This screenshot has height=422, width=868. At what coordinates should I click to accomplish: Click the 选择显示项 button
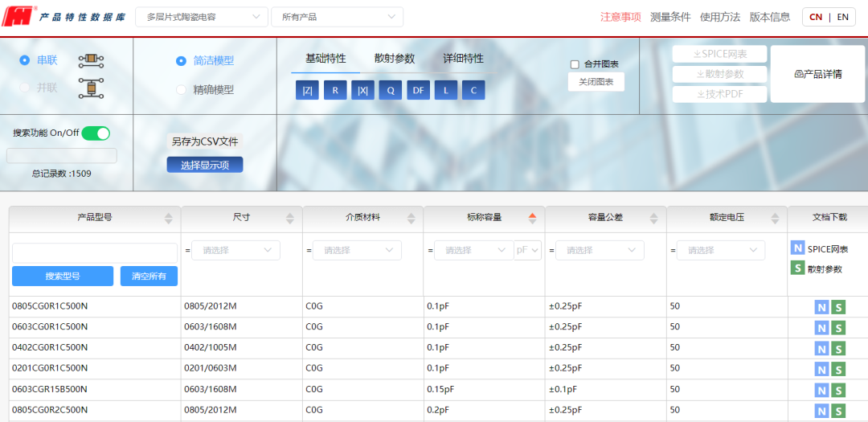click(205, 165)
